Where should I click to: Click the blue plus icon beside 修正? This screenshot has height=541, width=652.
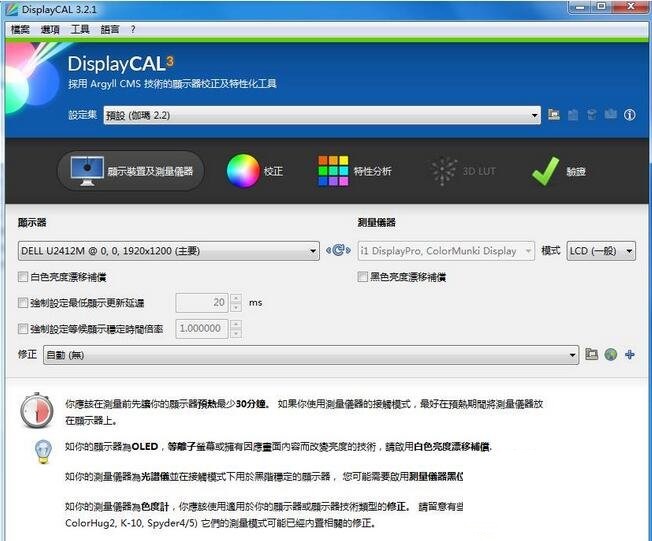(x=630, y=354)
